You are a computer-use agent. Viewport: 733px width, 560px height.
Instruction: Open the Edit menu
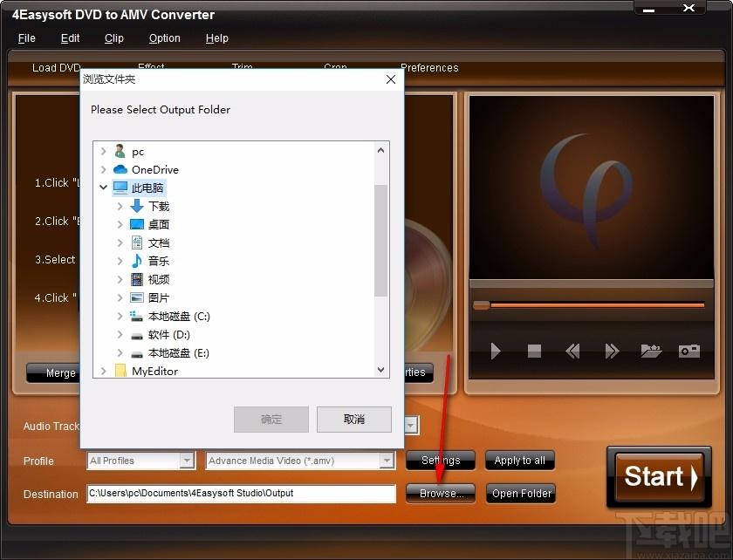pos(70,38)
